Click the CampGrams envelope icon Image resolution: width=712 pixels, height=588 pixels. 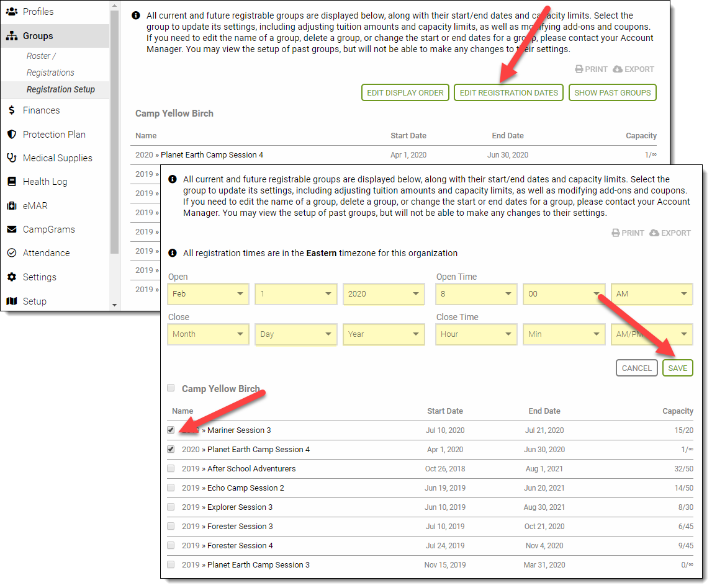(x=11, y=229)
